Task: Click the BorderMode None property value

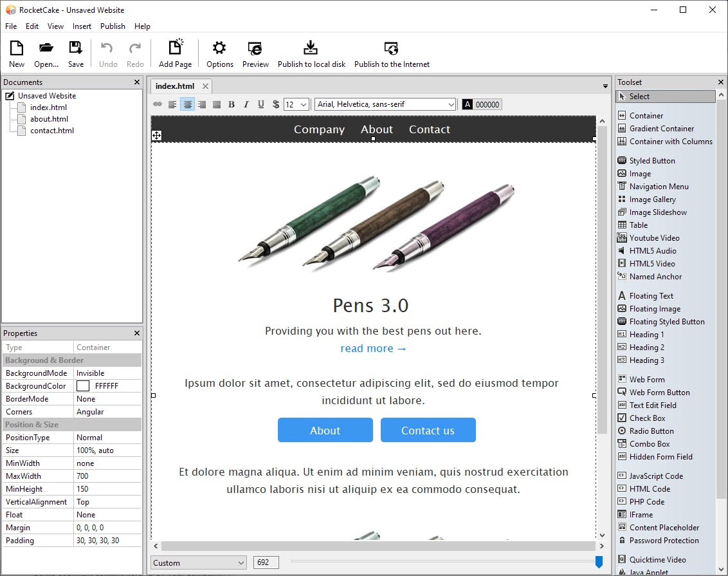Action: click(107, 399)
